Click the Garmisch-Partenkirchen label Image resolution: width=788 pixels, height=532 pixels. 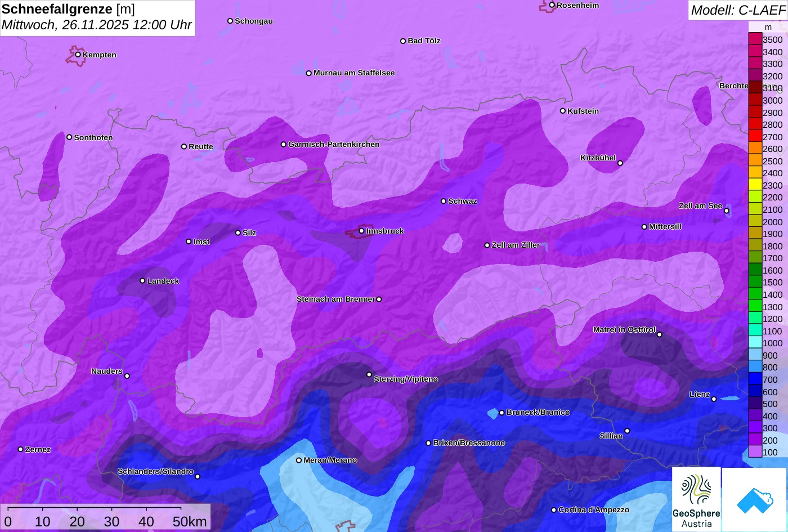(334, 144)
